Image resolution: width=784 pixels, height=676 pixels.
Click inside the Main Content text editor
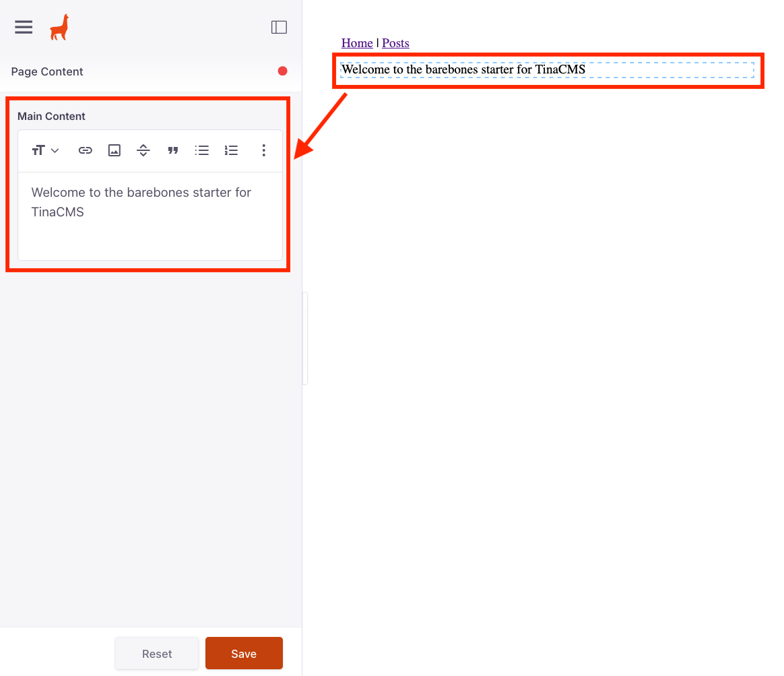click(150, 215)
